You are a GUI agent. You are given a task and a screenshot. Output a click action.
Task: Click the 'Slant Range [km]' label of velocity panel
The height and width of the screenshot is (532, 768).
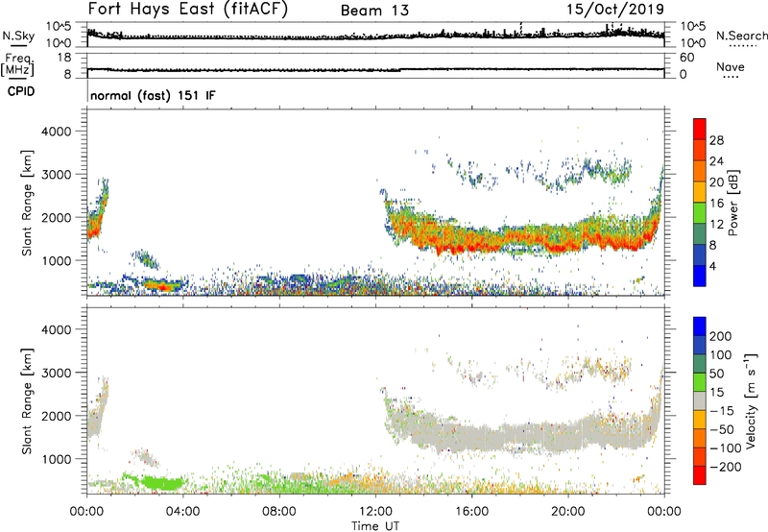(x=27, y=400)
